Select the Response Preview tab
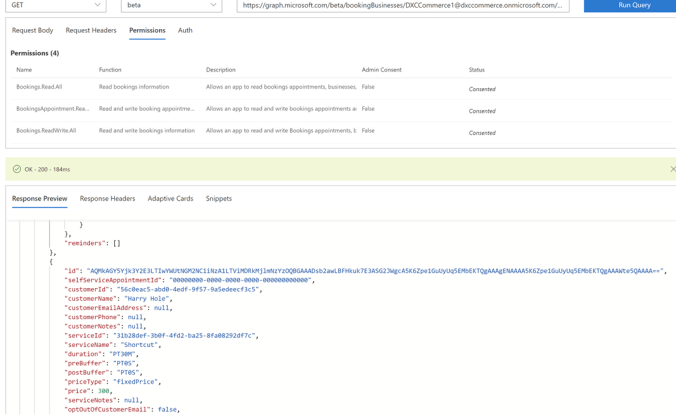Screen dimensions: 676x414 pyautogui.click(x=40, y=199)
